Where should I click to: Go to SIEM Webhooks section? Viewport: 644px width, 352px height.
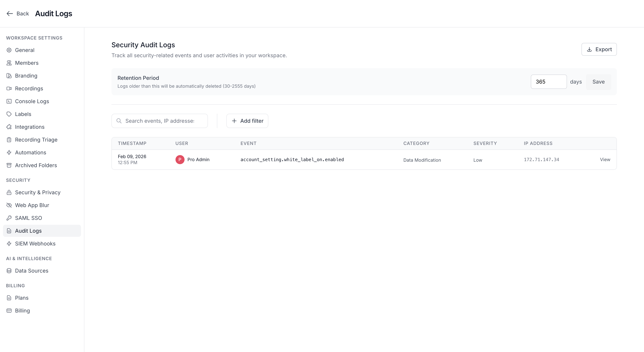(35, 244)
